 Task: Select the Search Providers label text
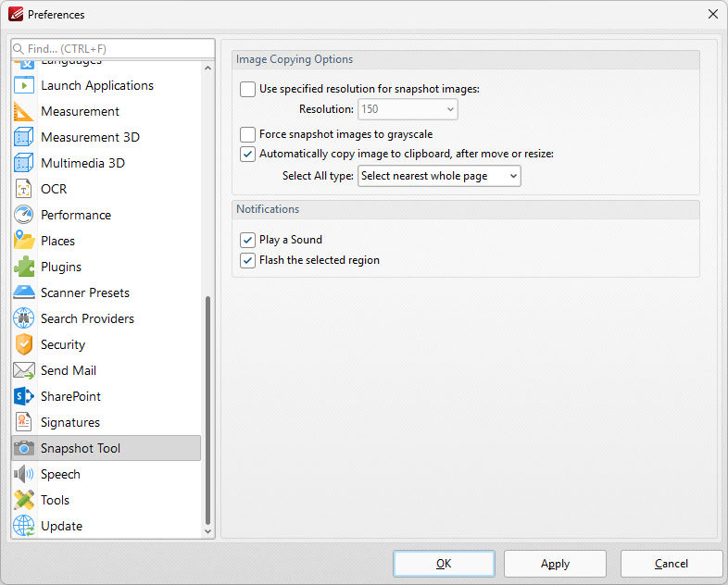pyautogui.click(x=87, y=318)
